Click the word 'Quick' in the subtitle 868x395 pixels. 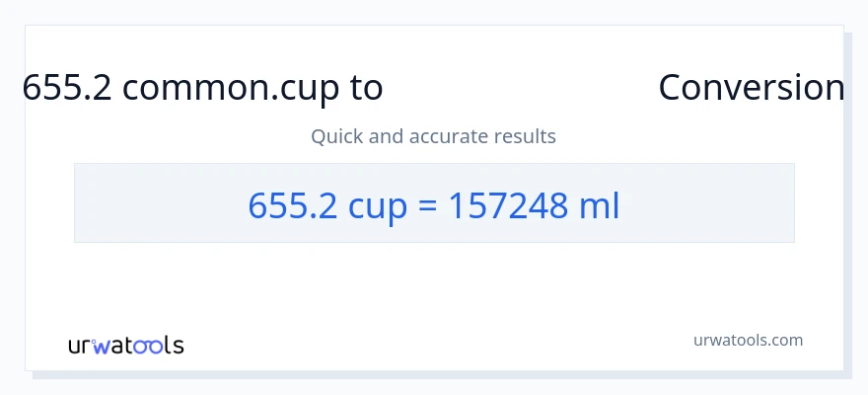336,136
